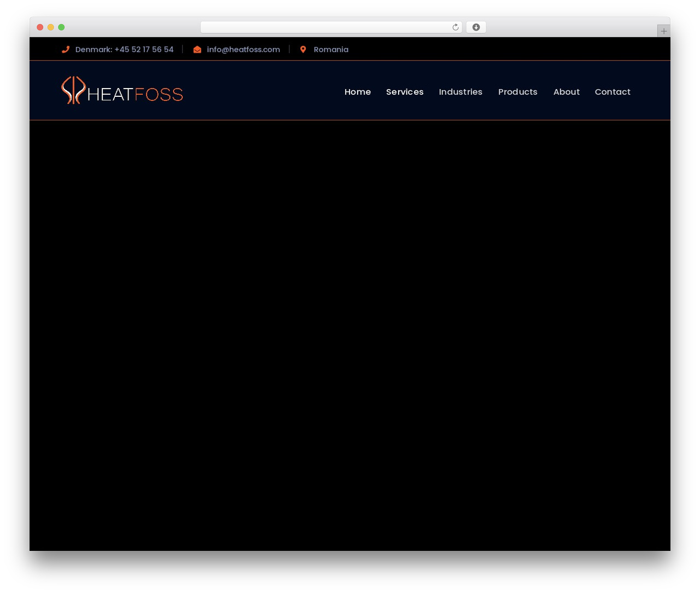Click the envelope icon next to email

point(197,49)
